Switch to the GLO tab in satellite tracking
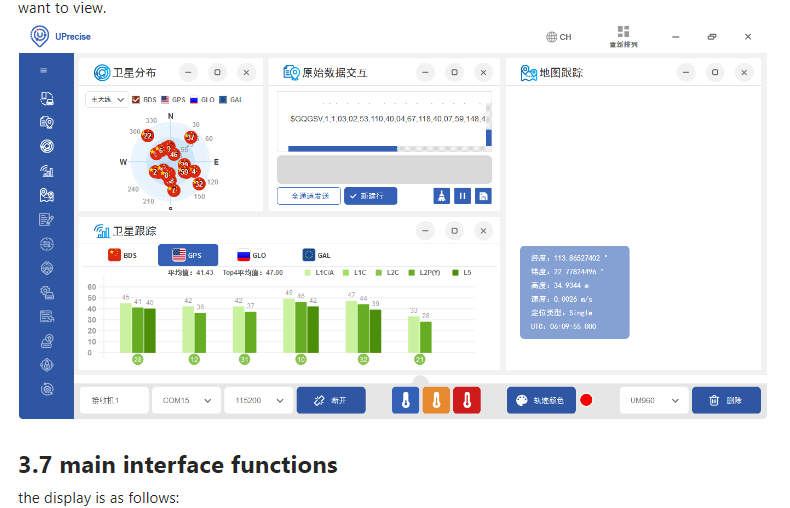 (x=252, y=255)
